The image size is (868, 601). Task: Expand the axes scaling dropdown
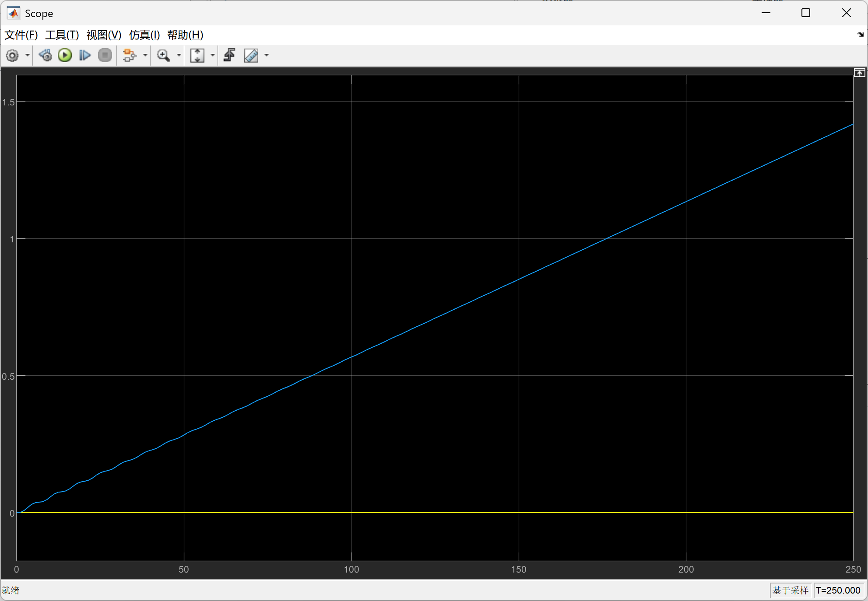(x=213, y=55)
